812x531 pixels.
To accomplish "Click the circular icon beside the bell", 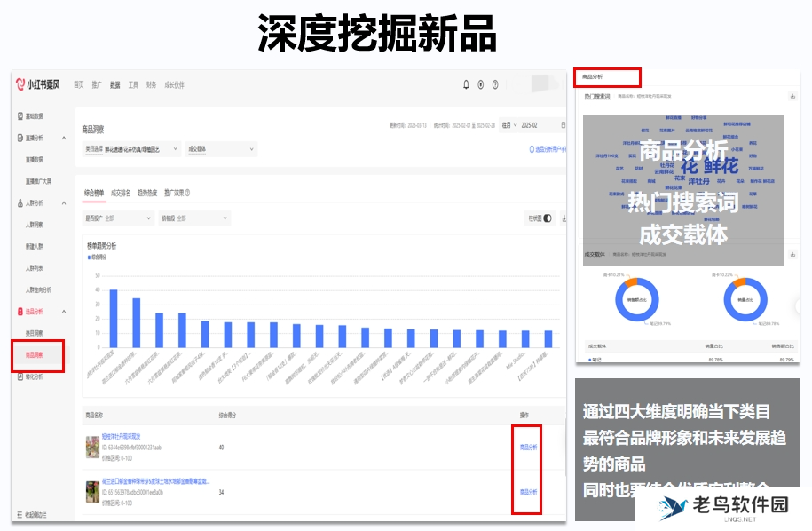I will click(x=481, y=84).
